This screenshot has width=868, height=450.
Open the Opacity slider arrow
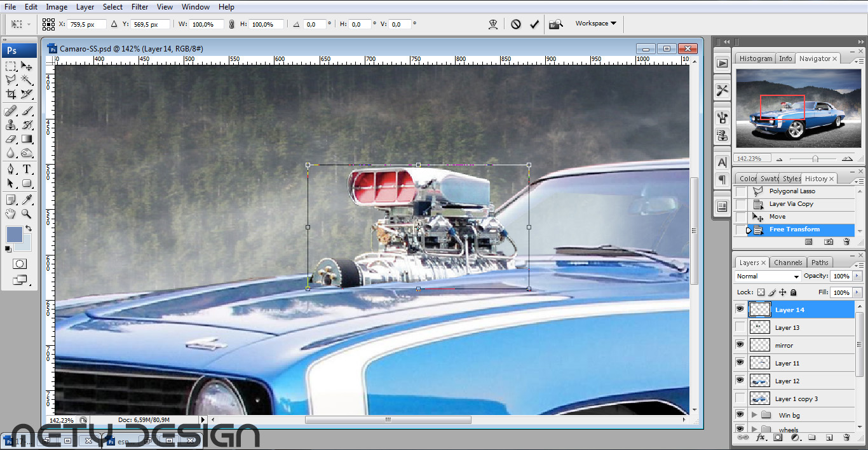coord(857,276)
